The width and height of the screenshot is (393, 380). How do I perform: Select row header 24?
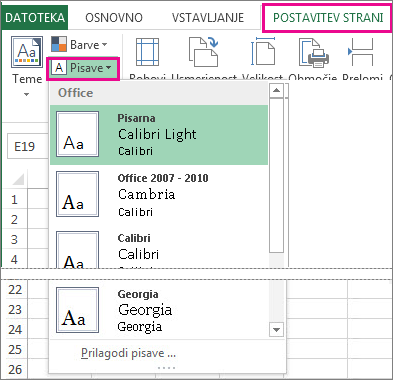[15, 330]
